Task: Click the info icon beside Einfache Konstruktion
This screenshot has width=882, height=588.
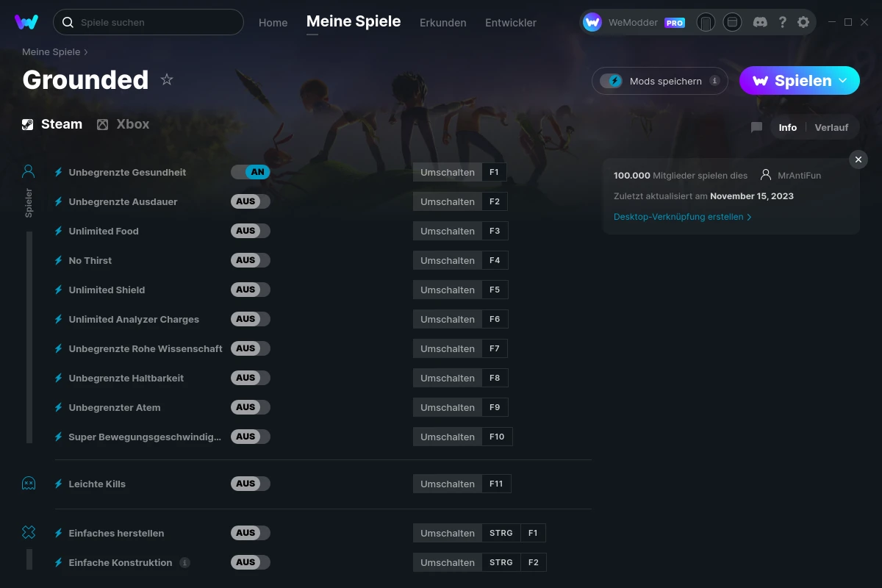Action: (x=184, y=562)
